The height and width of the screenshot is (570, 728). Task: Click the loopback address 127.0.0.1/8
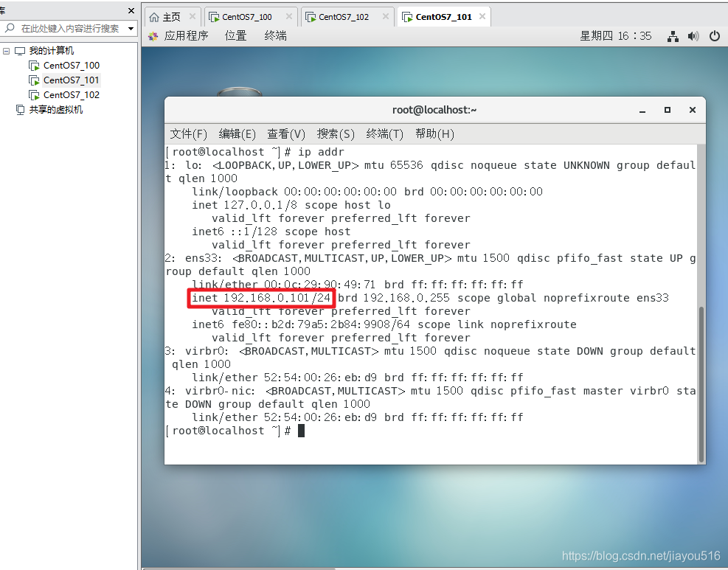[260, 205]
